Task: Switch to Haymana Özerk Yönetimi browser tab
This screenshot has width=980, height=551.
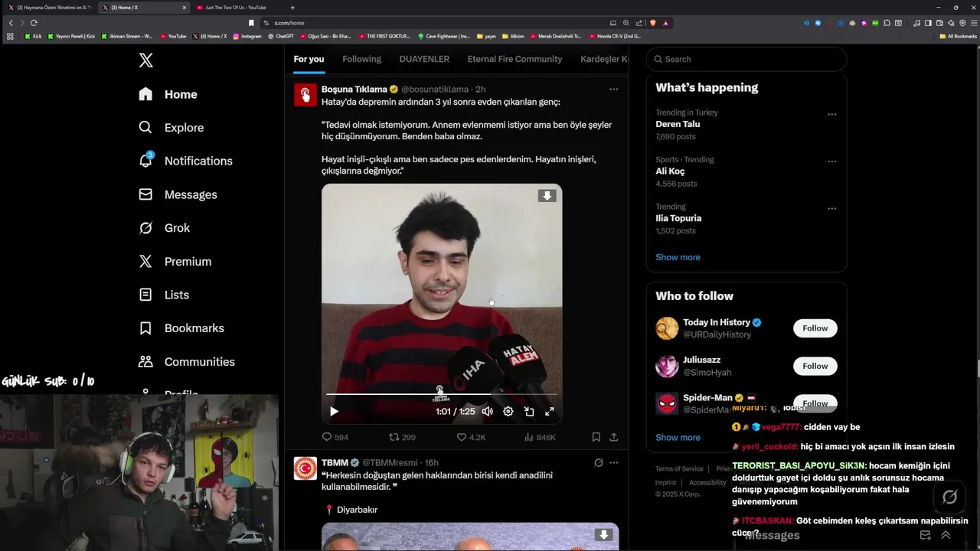Action: click(x=50, y=8)
